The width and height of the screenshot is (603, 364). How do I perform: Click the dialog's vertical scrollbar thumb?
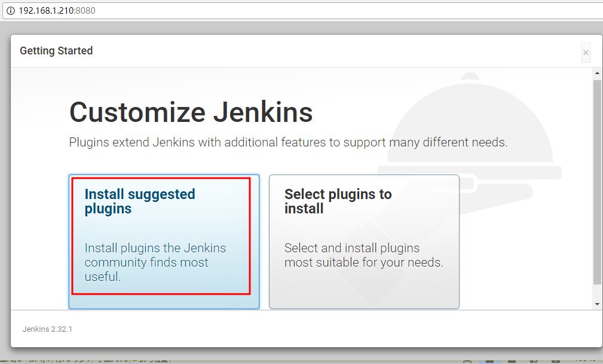(x=597, y=182)
